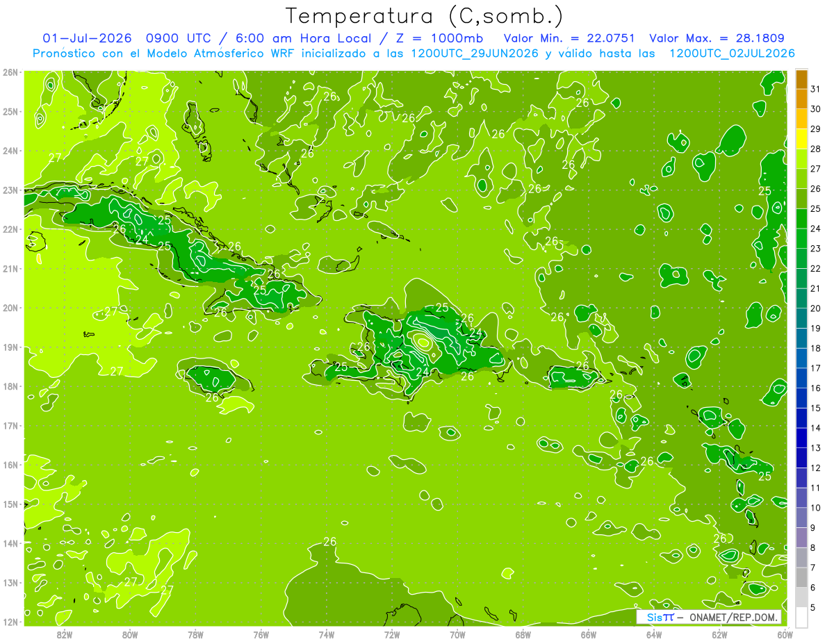Click '1200UTC_29JUN2026' initialization time text
834x644 pixels.
pos(475,53)
